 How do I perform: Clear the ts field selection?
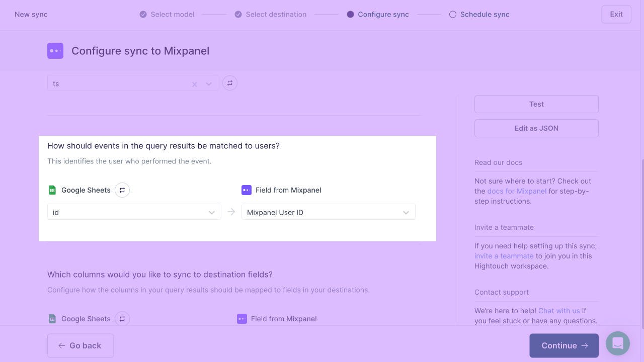pyautogui.click(x=195, y=84)
